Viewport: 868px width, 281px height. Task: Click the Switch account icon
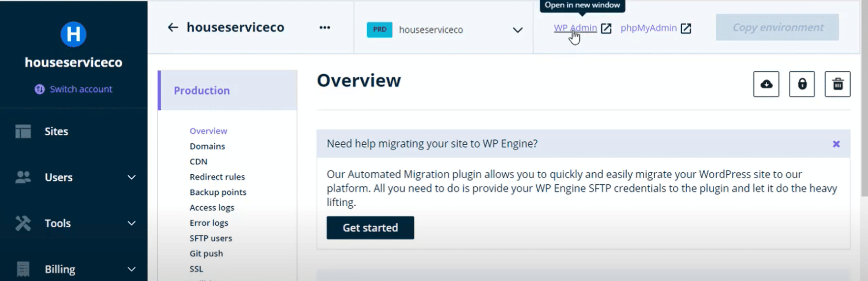(x=40, y=89)
